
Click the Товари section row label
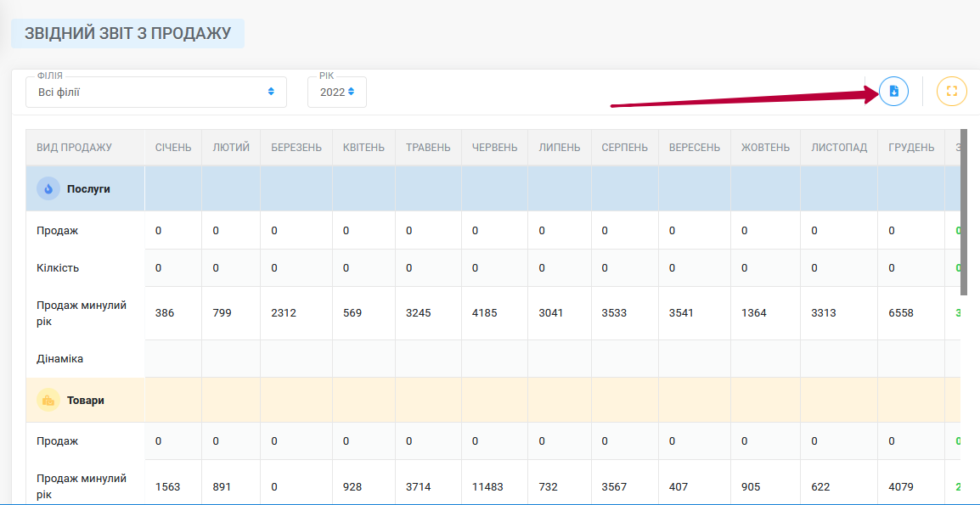click(x=86, y=400)
